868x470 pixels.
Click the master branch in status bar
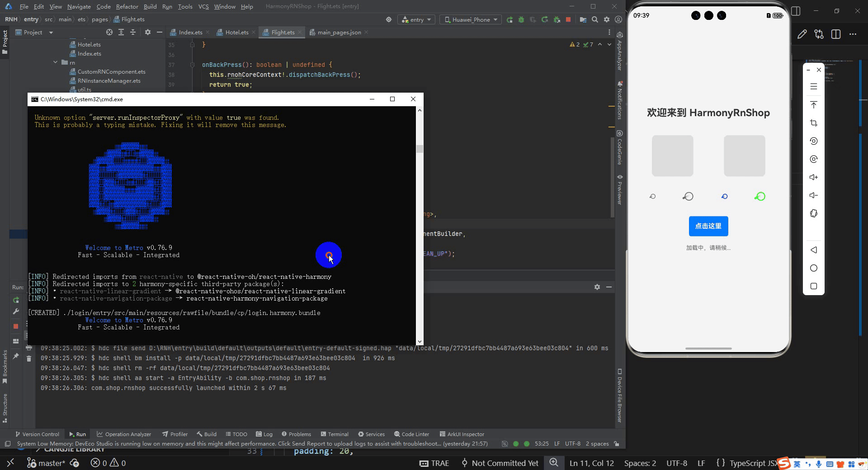[x=46, y=463]
